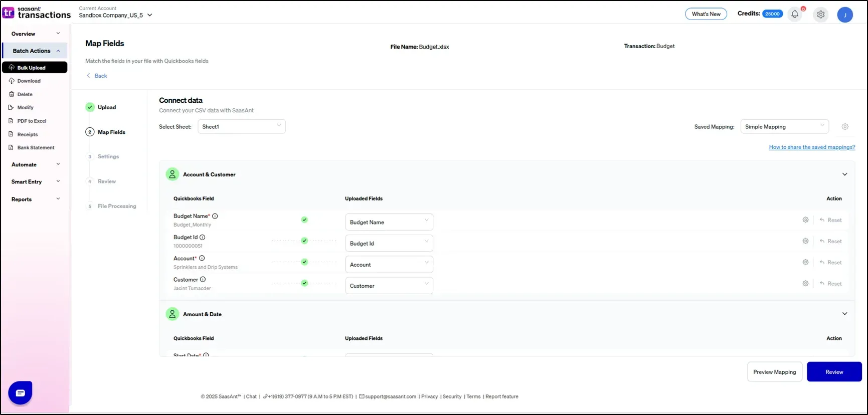The height and width of the screenshot is (415, 868).
Task: Click the Amount & Date section person icon
Action: coord(172,314)
